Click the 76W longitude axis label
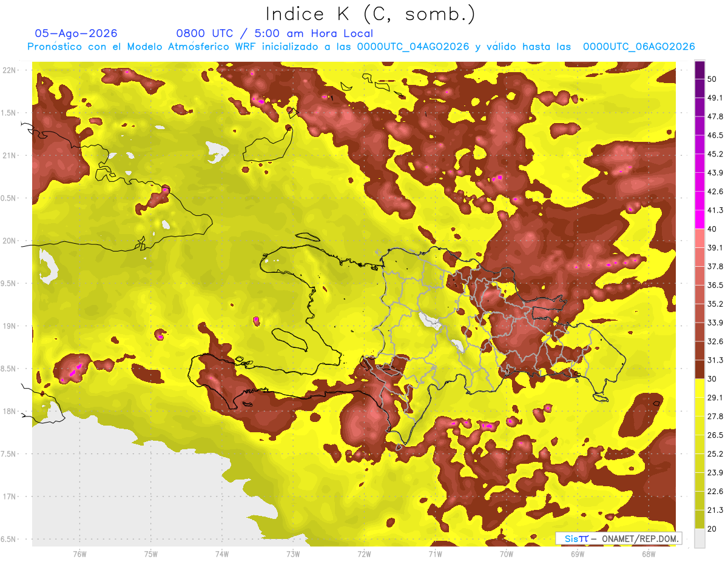The image size is (728, 562). (79, 554)
